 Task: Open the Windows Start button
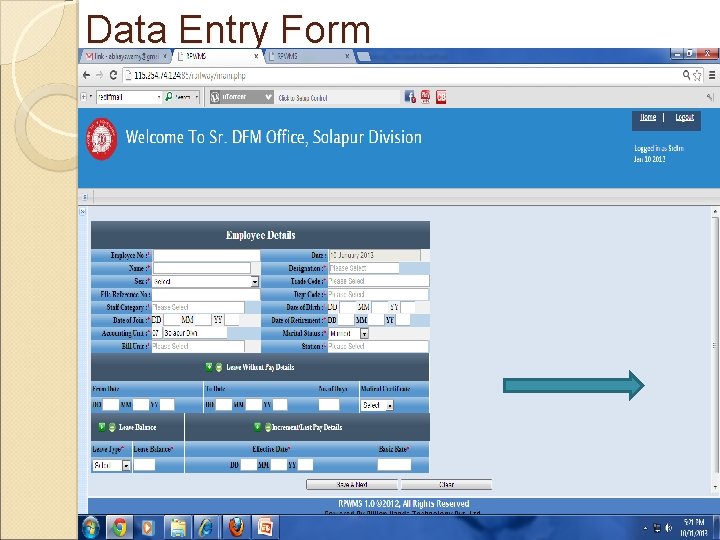91,527
